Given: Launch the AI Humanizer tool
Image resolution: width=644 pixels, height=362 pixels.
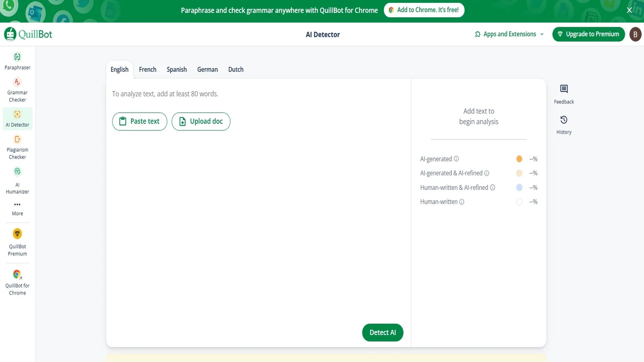Looking at the screenshot, I should click(x=17, y=180).
